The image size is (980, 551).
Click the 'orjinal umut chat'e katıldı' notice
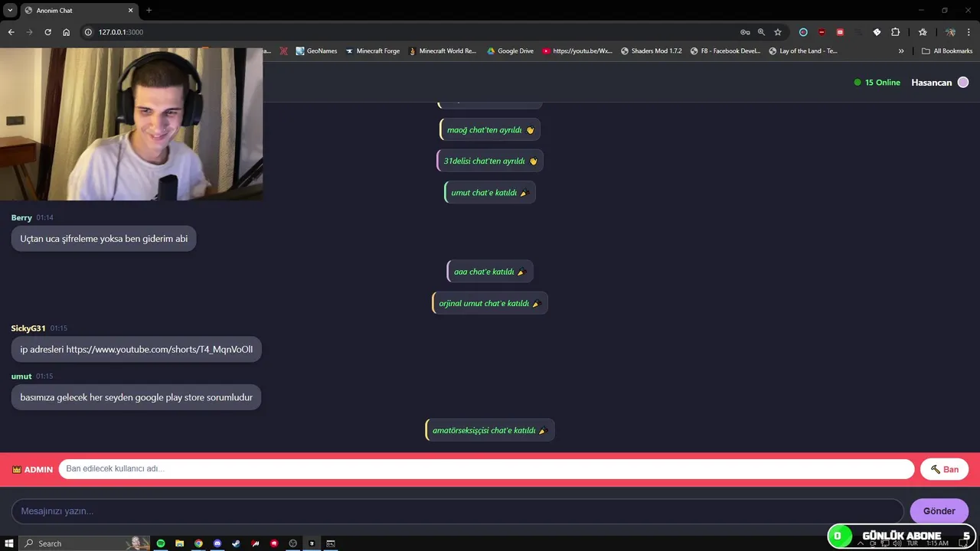point(489,304)
